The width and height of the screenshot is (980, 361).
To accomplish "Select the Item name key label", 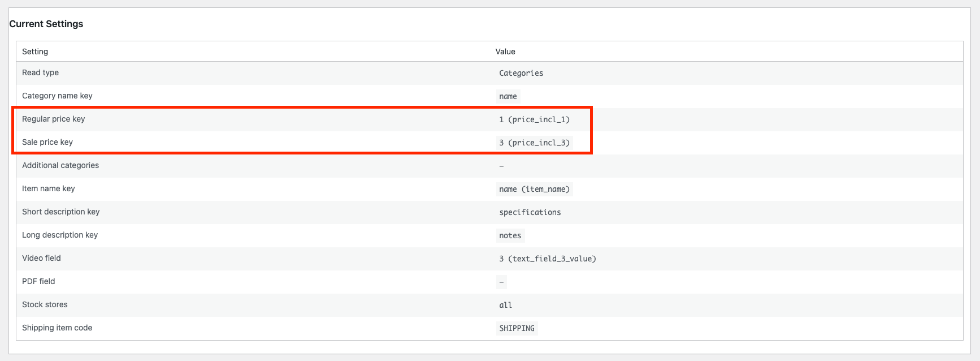I will [x=49, y=188].
